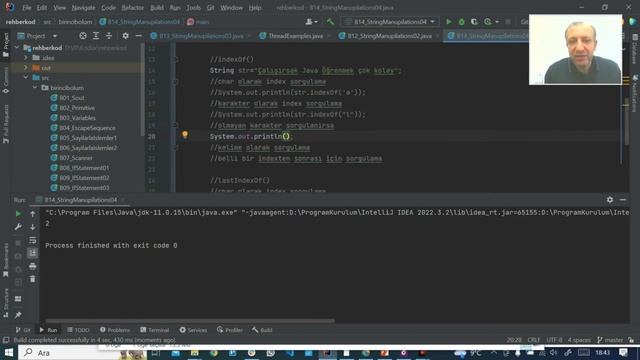The height and width of the screenshot is (360, 640).
Task: Rerun program in Run tool window
Action: [x=18, y=214]
